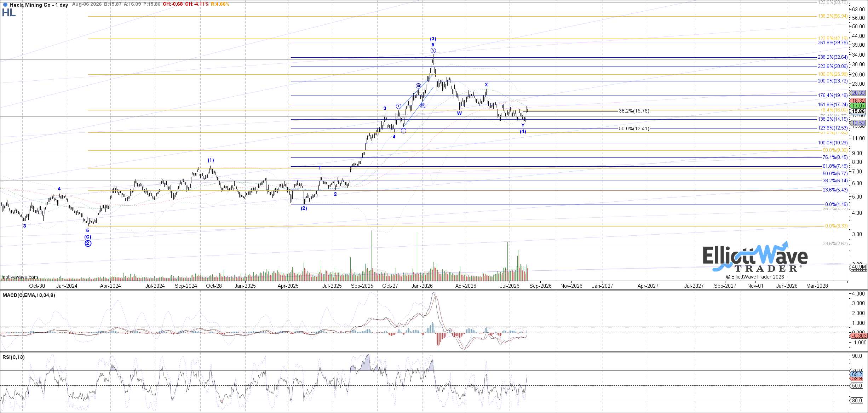Screen dimensions: 868x413
Task: Click the 61.8%(7.48) Fibonacci label
Action: pos(835,166)
